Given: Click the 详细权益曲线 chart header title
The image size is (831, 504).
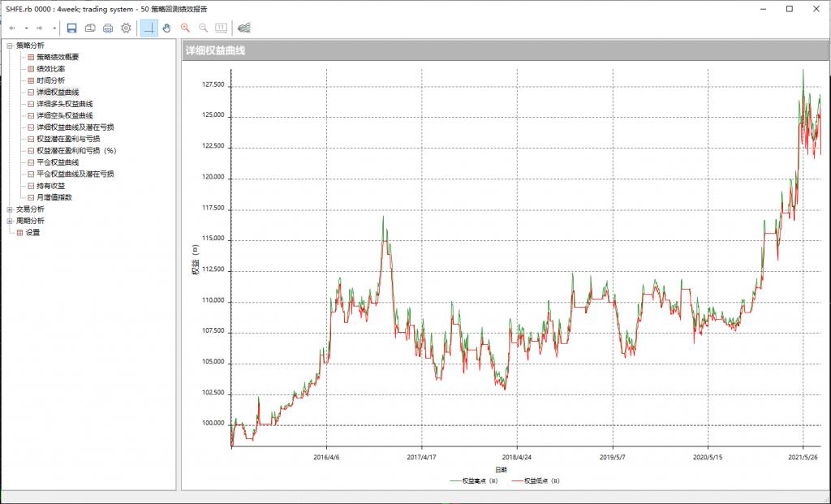Looking at the screenshot, I should pos(215,51).
